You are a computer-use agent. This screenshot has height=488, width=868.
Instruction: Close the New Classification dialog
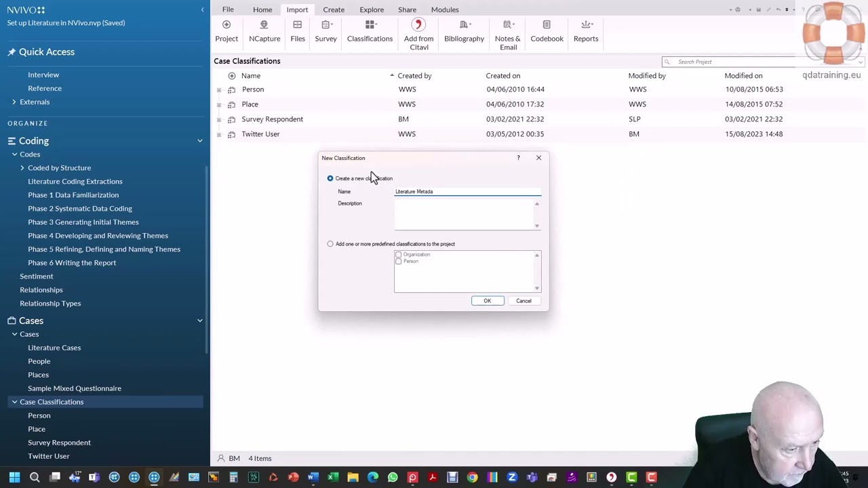(x=538, y=158)
